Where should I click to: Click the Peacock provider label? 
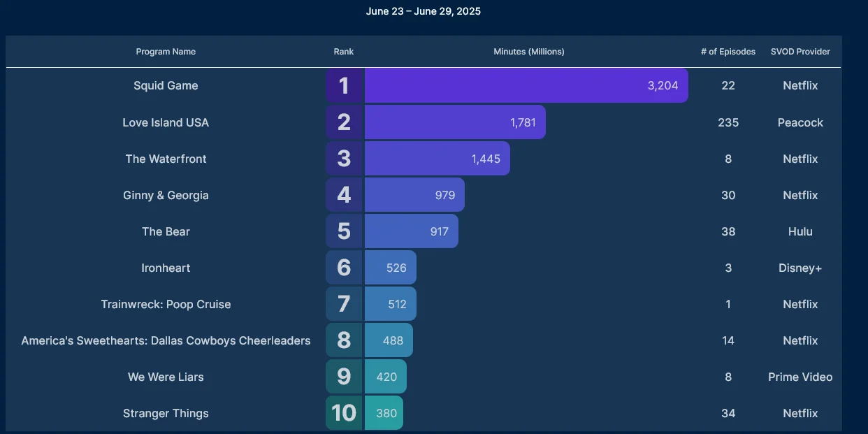800,122
